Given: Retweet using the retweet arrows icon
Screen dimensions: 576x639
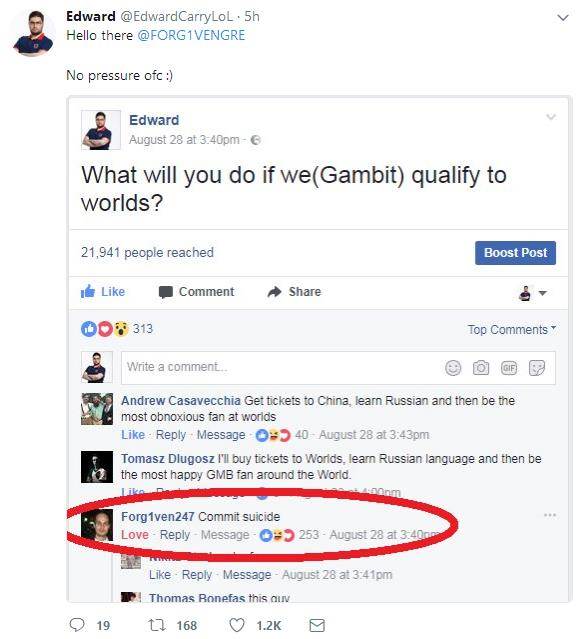Looking at the screenshot, I should coord(157,625).
